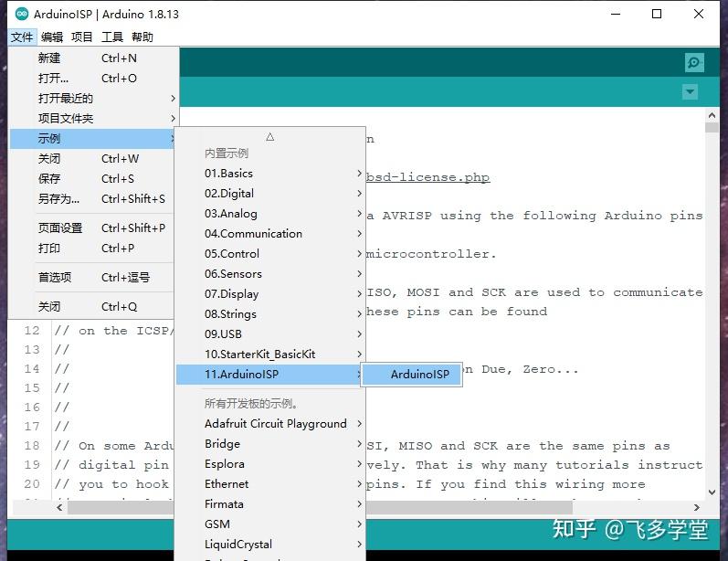The height and width of the screenshot is (561, 728).
Task: Expand 04.Communication examples submenu
Action: tap(270, 233)
